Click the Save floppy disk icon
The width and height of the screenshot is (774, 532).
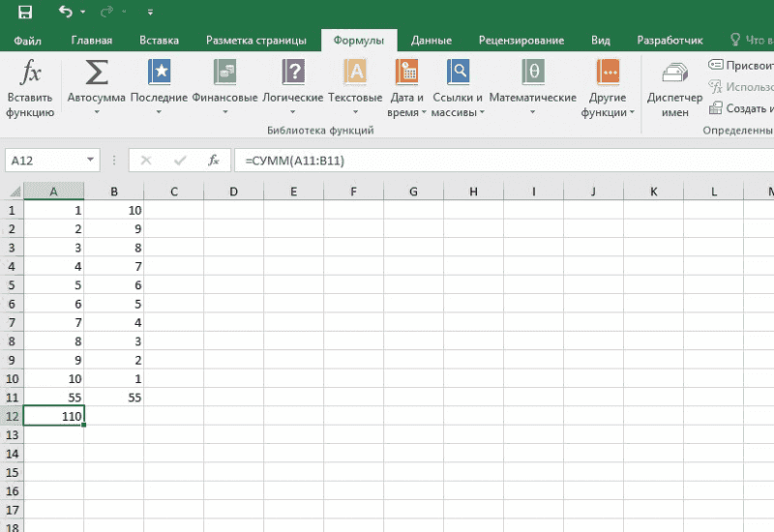(25, 13)
